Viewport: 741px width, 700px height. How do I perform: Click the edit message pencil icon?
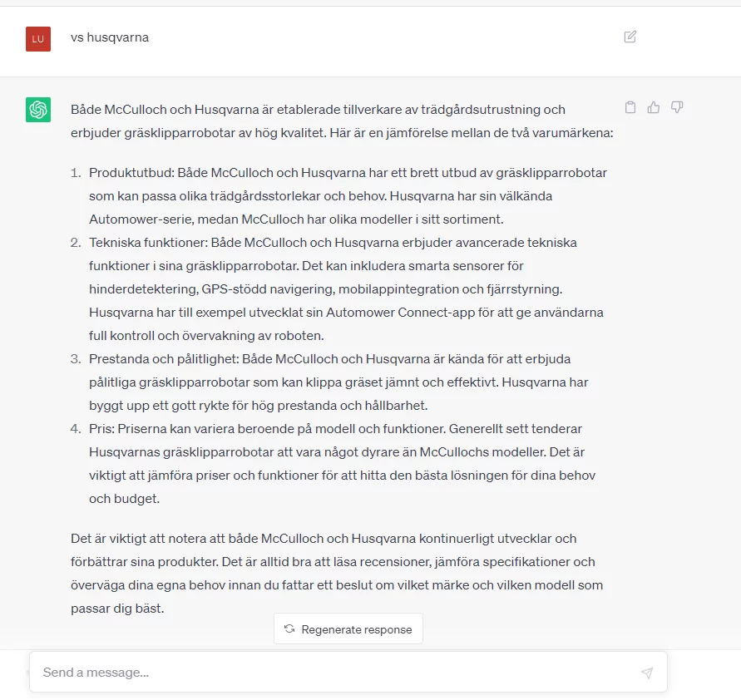[x=630, y=37]
